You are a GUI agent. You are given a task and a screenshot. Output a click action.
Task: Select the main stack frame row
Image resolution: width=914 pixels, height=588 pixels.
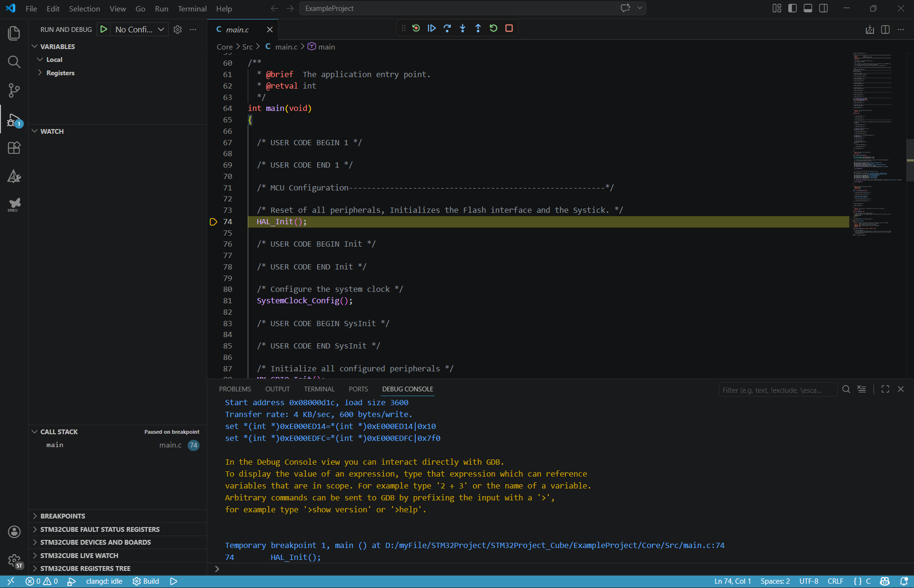[x=118, y=445]
